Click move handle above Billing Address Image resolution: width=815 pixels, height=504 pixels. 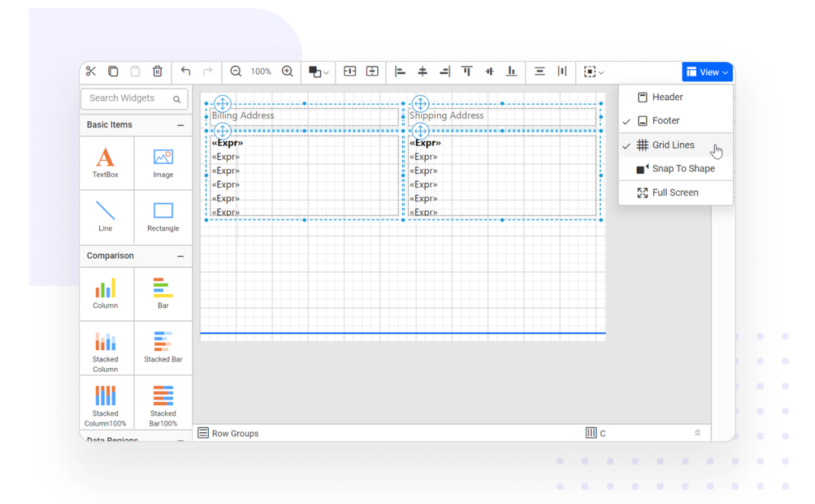pyautogui.click(x=222, y=104)
